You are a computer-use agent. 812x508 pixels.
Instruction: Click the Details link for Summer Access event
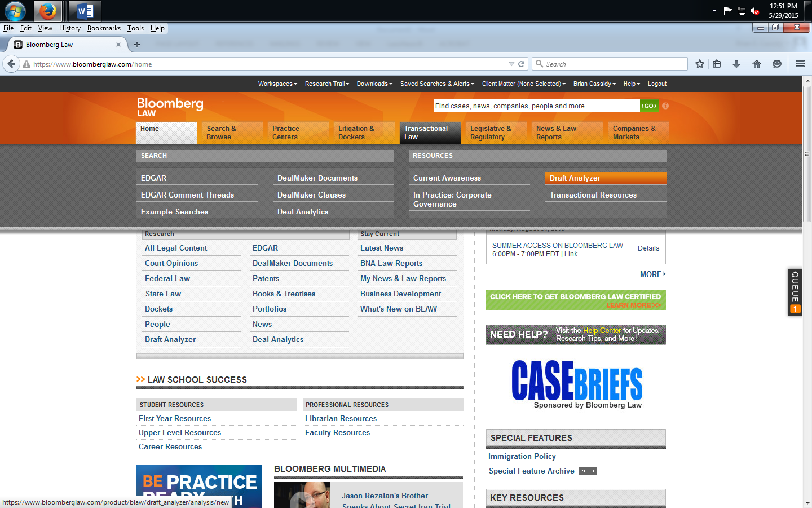coord(648,248)
